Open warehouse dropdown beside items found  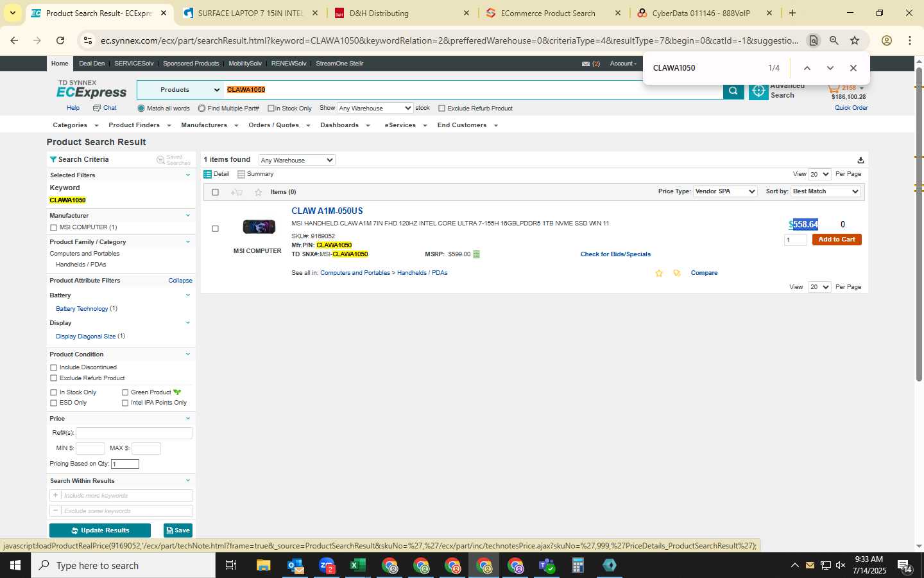(296, 160)
